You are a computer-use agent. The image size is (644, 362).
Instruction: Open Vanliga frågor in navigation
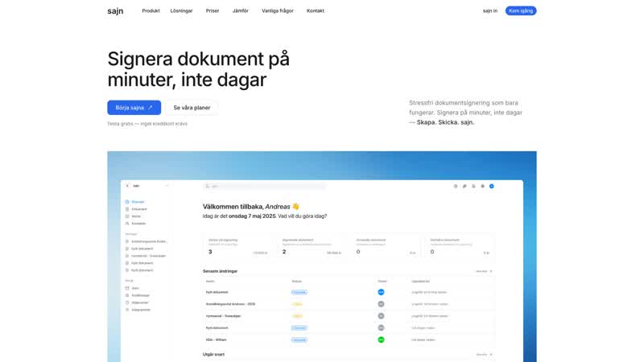click(277, 10)
